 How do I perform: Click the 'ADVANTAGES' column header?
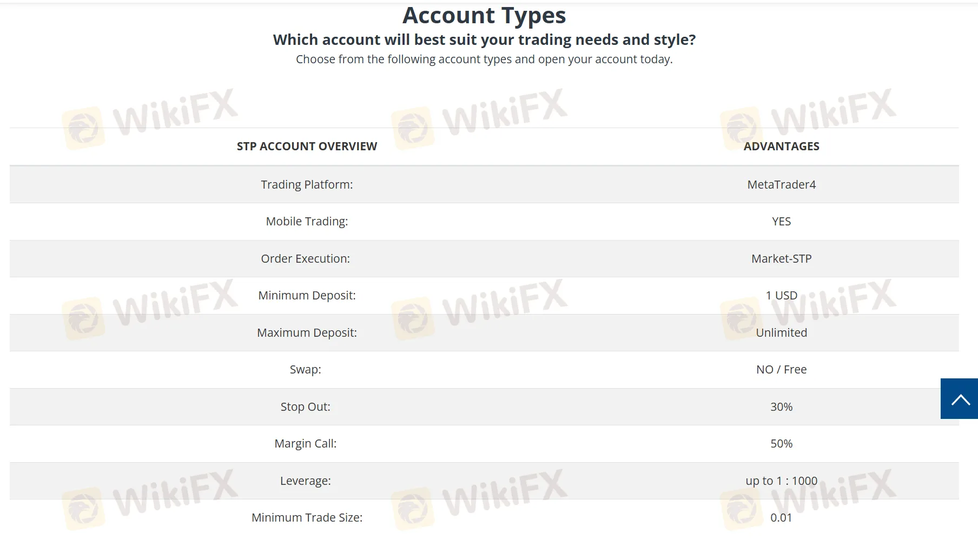point(781,146)
